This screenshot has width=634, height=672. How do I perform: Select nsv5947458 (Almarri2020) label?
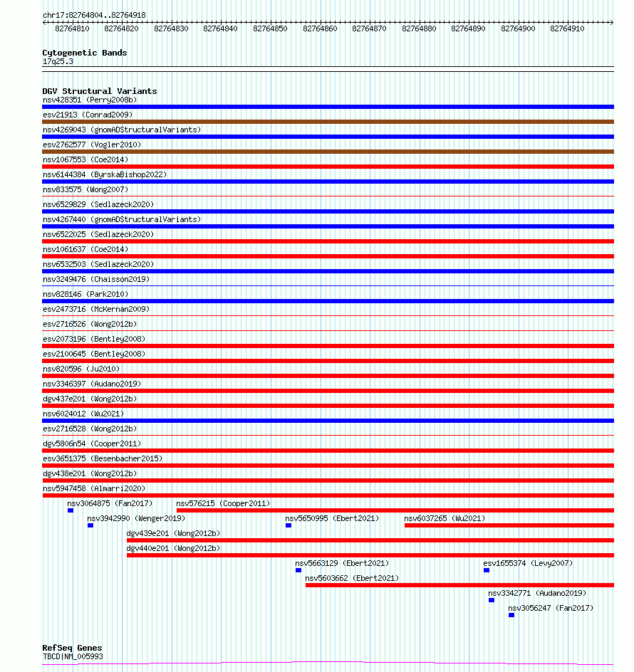tap(94, 488)
